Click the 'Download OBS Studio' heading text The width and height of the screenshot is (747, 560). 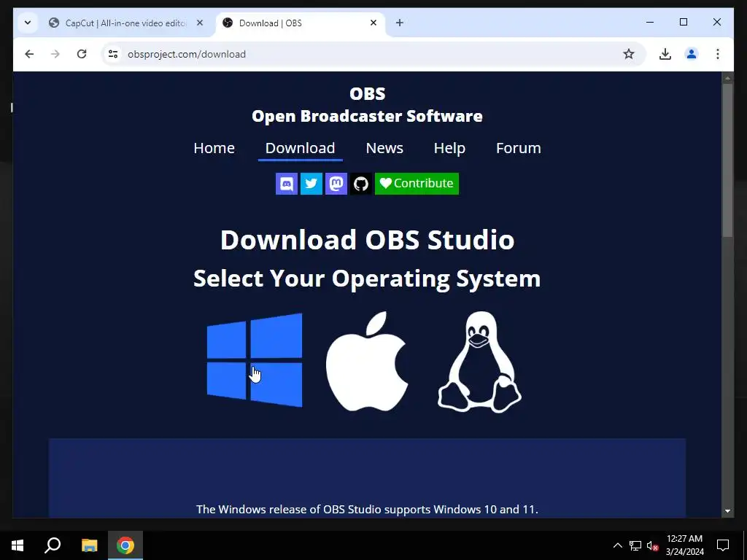pos(367,239)
